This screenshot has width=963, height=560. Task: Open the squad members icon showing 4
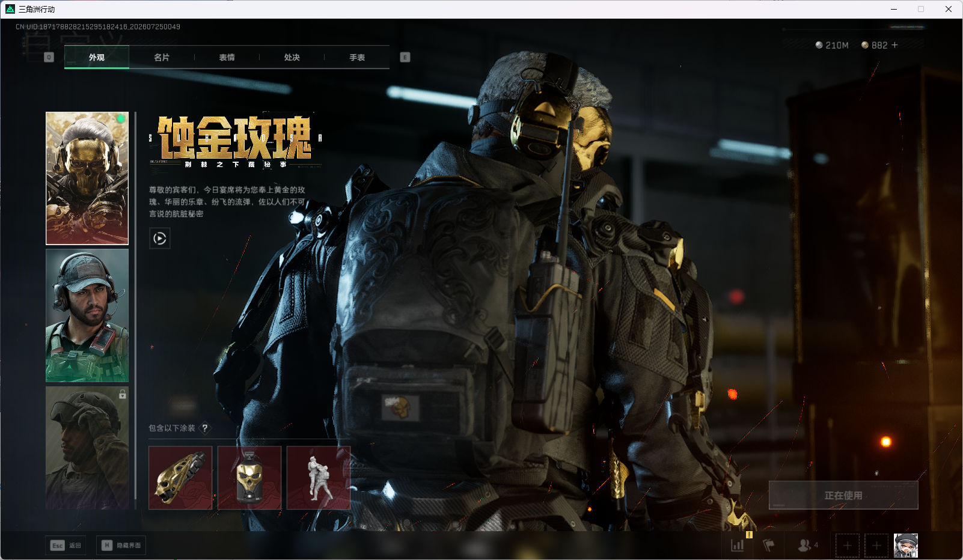click(x=808, y=545)
